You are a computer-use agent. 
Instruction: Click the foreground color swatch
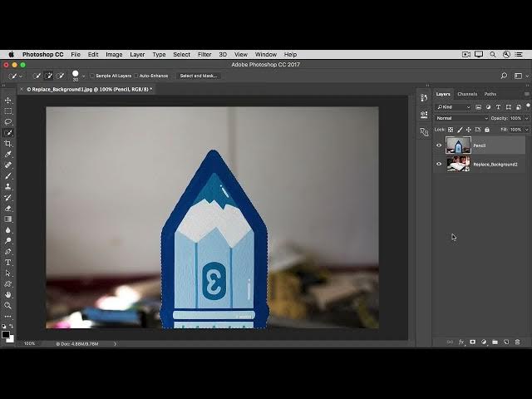[6, 334]
